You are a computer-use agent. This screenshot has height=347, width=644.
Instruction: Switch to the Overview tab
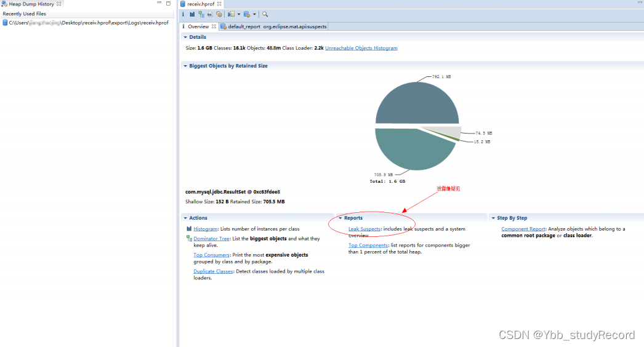[x=198, y=26]
